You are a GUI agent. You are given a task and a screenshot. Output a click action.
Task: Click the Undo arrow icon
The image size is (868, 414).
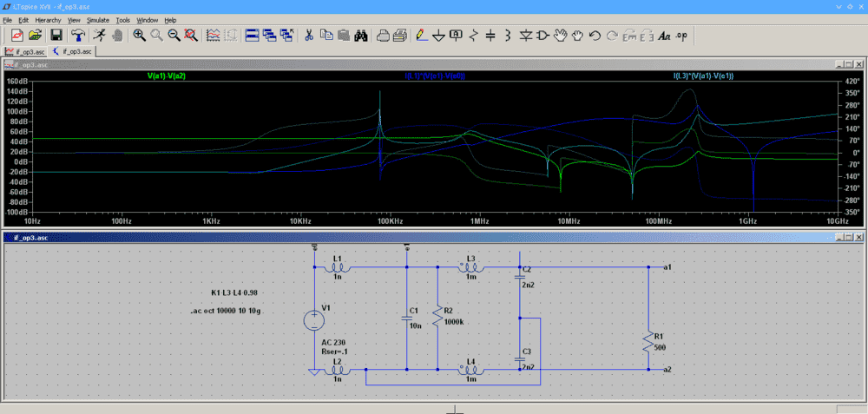point(595,36)
